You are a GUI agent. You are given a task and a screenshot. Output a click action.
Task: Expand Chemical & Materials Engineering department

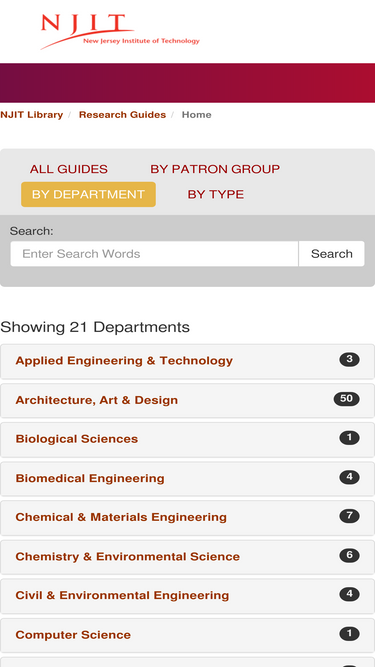tap(187, 518)
